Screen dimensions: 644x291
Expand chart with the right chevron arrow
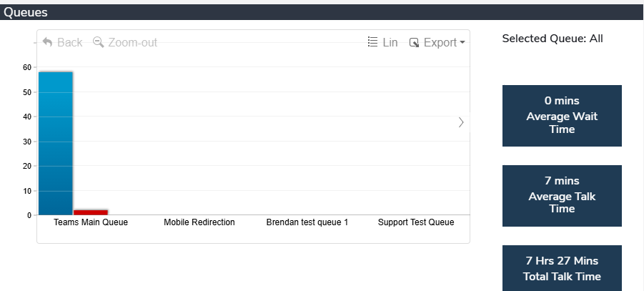click(x=461, y=122)
